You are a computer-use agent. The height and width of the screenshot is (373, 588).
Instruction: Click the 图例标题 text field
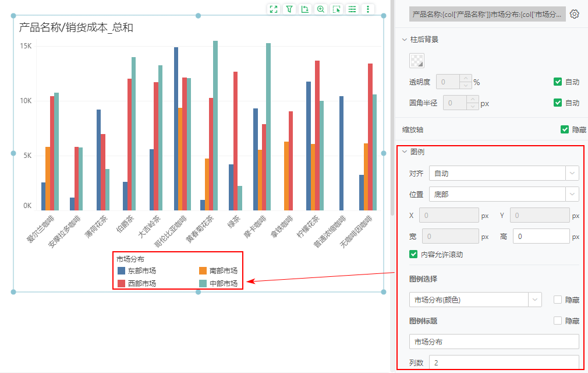click(494, 342)
